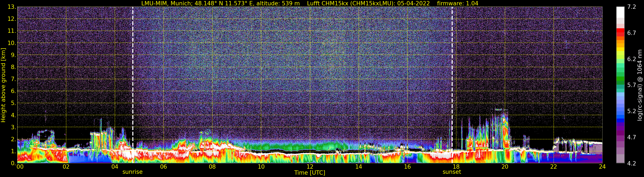Click the time axis tick '22'
Screen dimensions: 644x177
pyautogui.click(x=554, y=167)
